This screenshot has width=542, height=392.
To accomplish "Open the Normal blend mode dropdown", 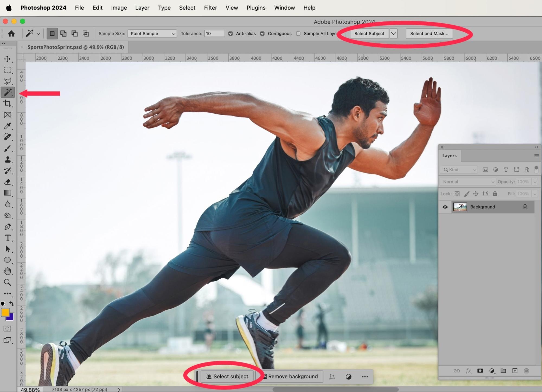I will pyautogui.click(x=468, y=182).
